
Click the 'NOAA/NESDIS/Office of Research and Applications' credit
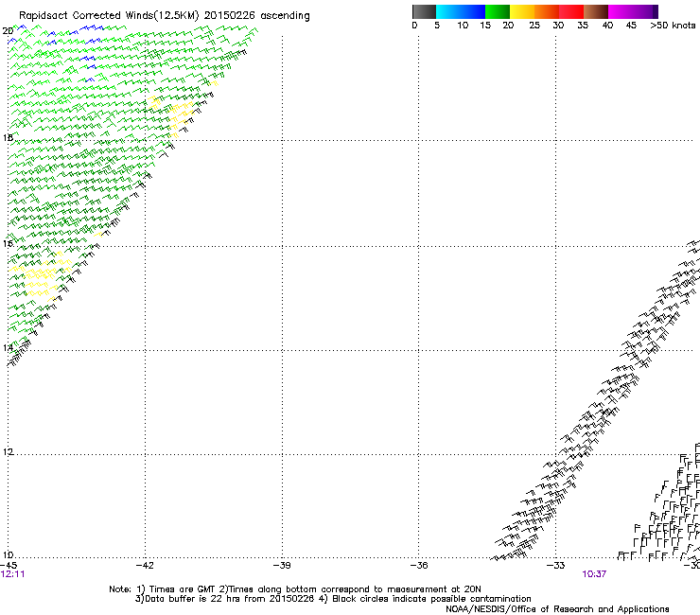coord(557,609)
